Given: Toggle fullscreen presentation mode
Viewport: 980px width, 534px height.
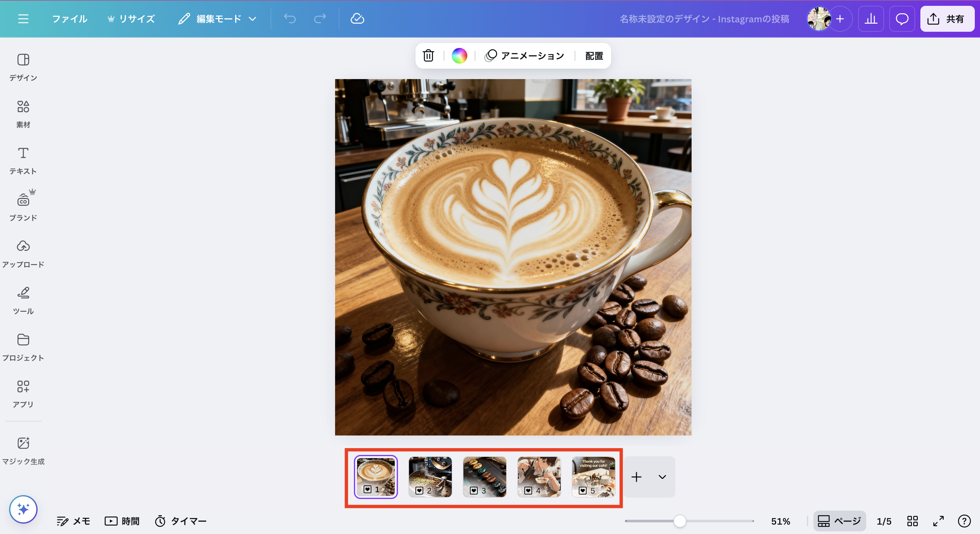Looking at the screenshot, I should tap(938, 521).
